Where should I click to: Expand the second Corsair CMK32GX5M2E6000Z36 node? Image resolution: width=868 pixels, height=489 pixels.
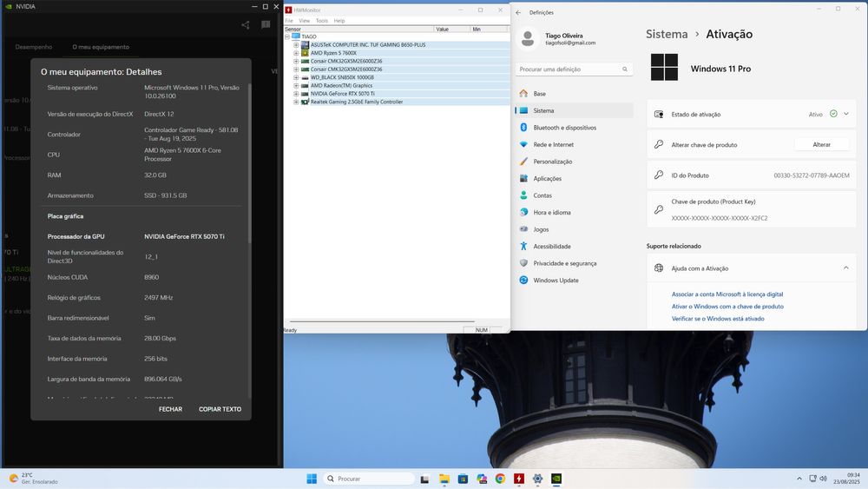pos(296,69)
